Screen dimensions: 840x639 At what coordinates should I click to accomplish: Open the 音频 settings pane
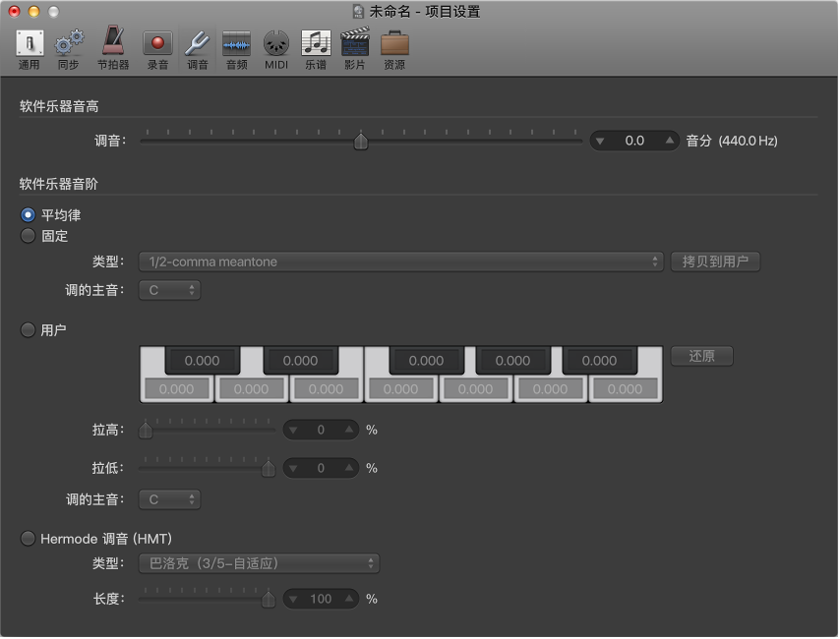click(236, 47)
